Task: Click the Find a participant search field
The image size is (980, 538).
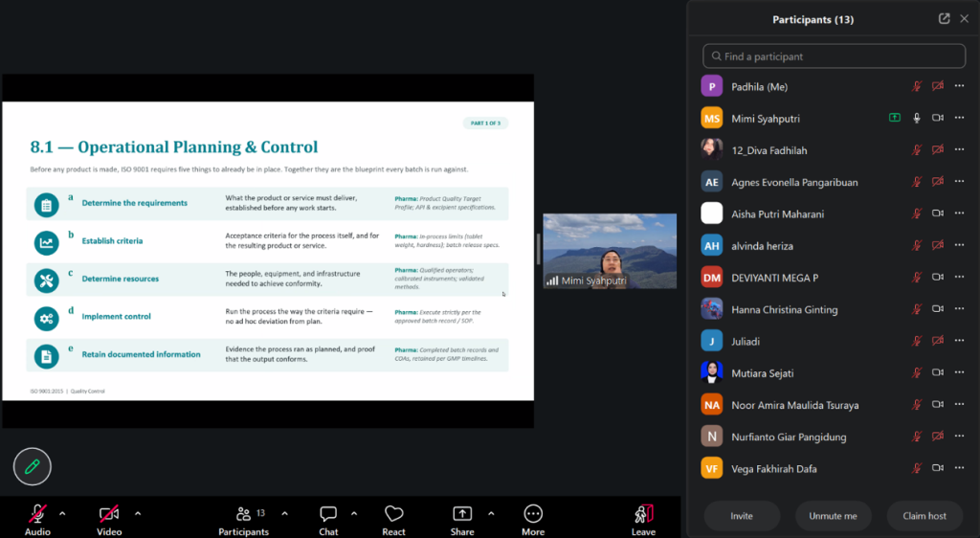Action: 834,56
